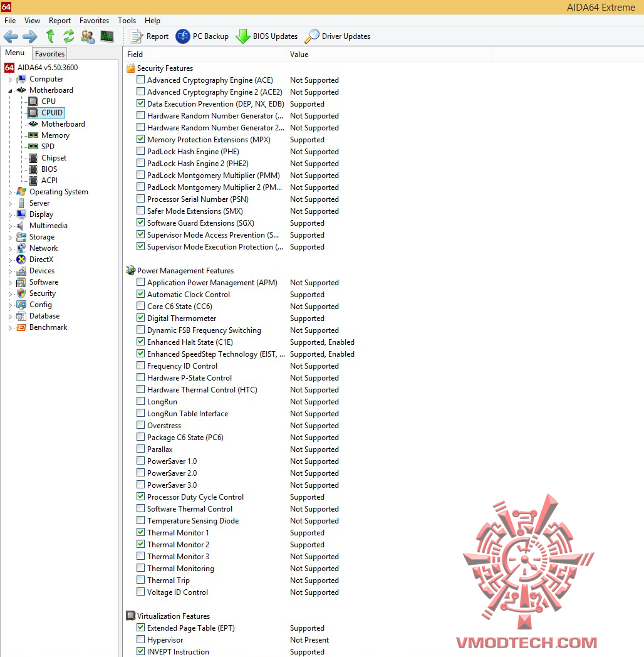Image resolution: width=644 pixels, height=657 pixels.
Task: Click the Driver Updates toolbar label
Action: (x=346, y=36)
